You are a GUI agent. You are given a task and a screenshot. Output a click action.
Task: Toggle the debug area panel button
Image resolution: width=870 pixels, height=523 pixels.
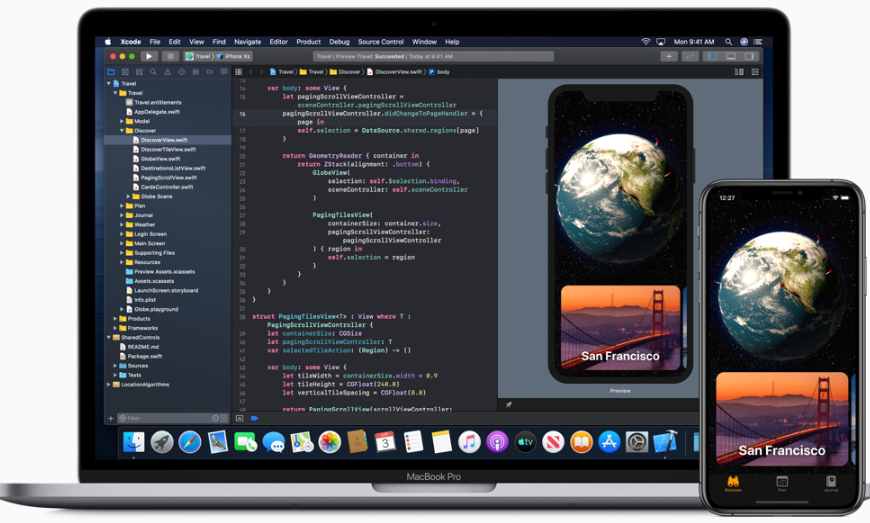click(731, 56)
